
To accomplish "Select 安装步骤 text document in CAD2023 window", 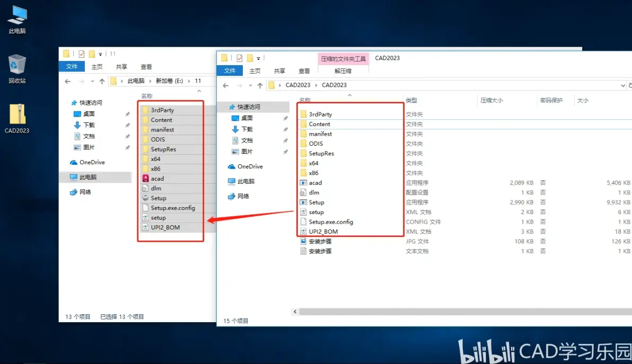I will (320, 251).
